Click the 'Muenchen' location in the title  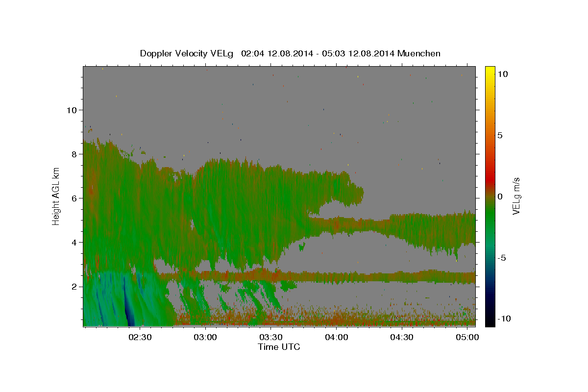click(419, 53)
